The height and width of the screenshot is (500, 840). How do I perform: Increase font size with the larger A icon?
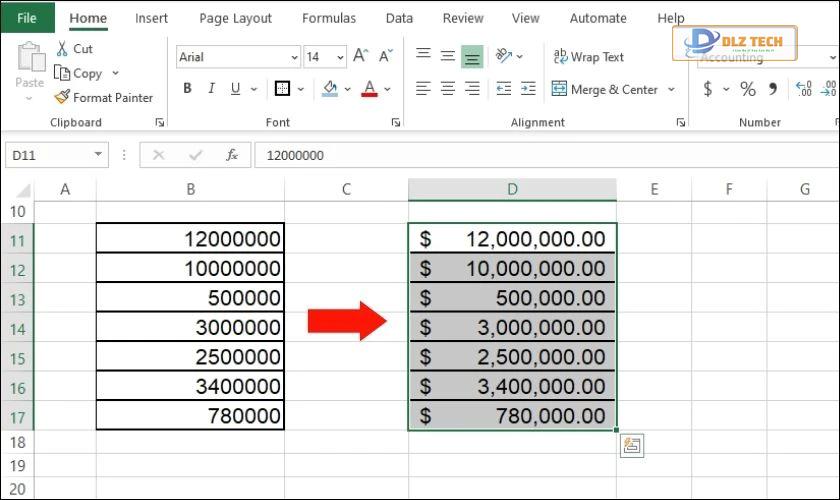point(360,56)
